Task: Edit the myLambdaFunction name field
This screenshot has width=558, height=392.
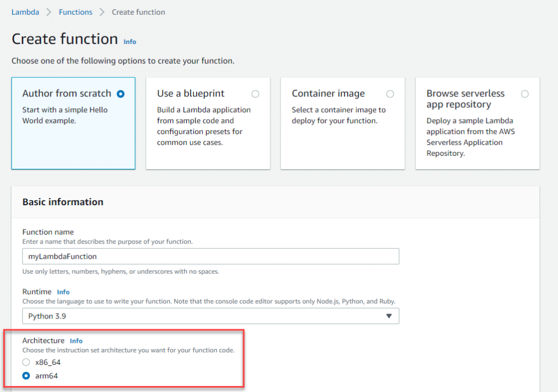Action: [210, 256]
